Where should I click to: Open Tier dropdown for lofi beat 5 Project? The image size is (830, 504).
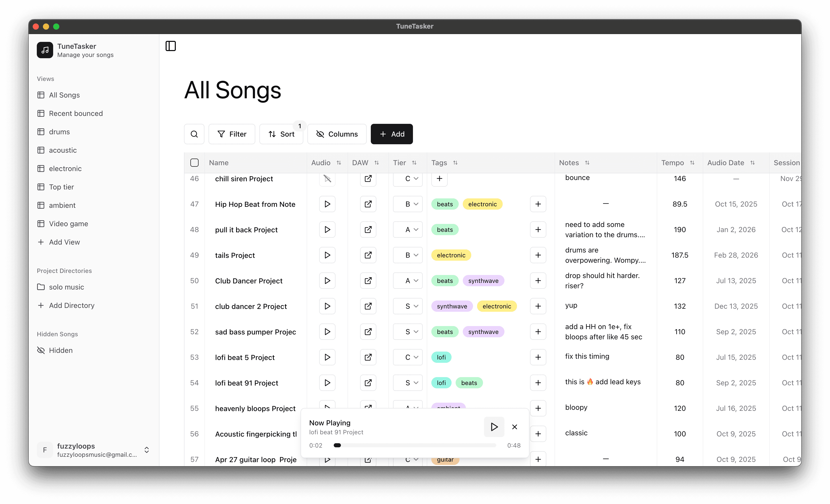click(408, 357)
